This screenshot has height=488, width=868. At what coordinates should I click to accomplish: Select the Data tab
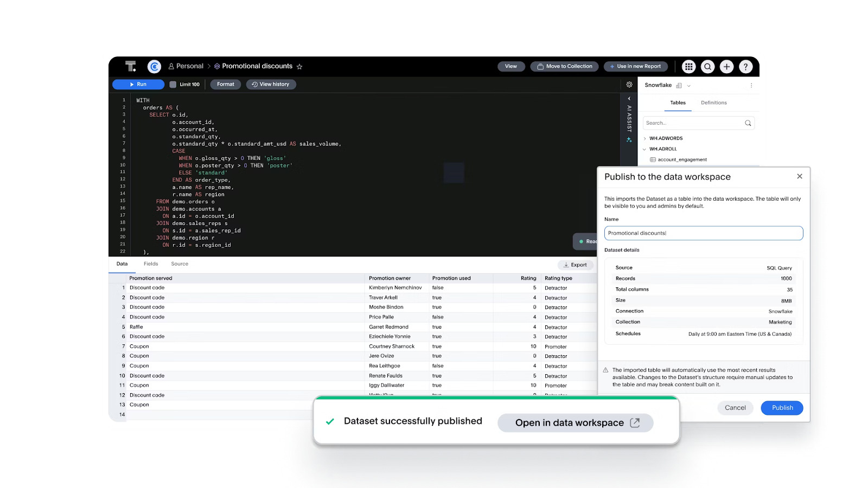[x=122, y=264]
